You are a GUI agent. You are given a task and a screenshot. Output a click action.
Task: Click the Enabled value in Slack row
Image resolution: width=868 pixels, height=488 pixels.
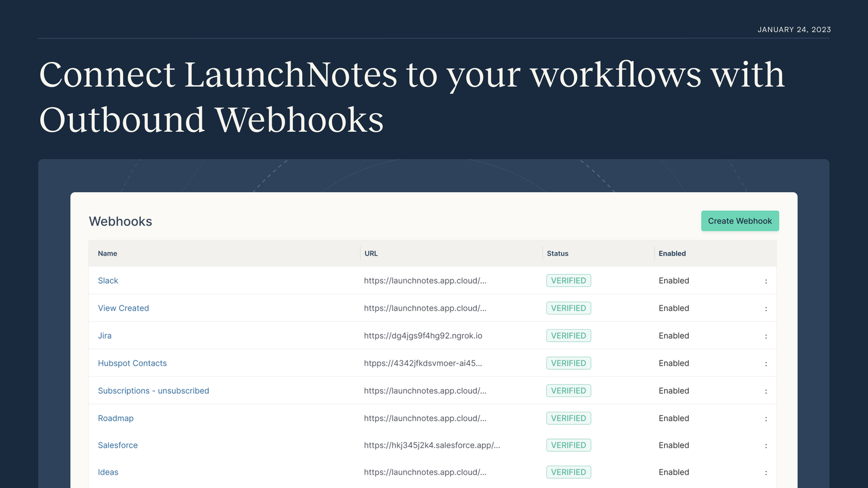tap(674, 281)
